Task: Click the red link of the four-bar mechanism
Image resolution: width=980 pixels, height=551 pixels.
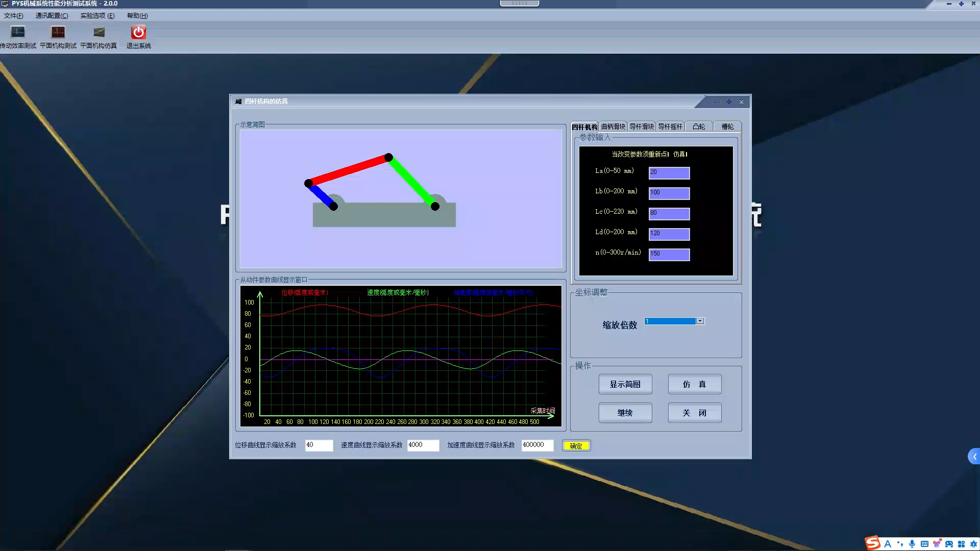Action: (349, 170)
